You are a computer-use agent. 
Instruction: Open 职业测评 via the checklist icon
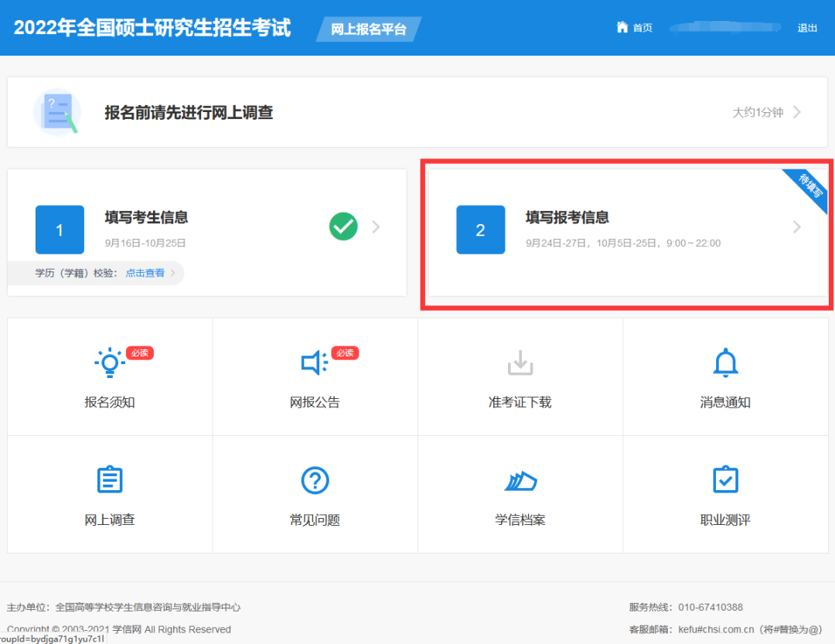725,479
